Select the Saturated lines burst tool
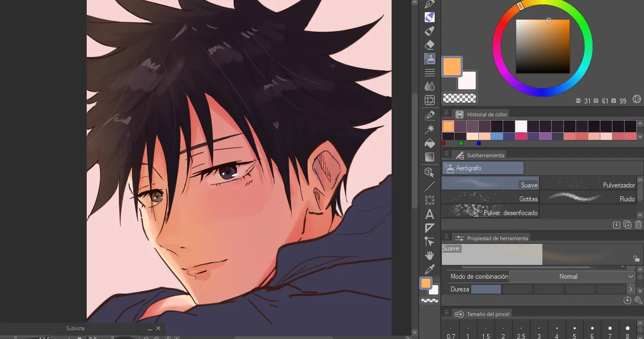This screenshot has height=339, width=644. pyautogui.click(x=430, y=200)
